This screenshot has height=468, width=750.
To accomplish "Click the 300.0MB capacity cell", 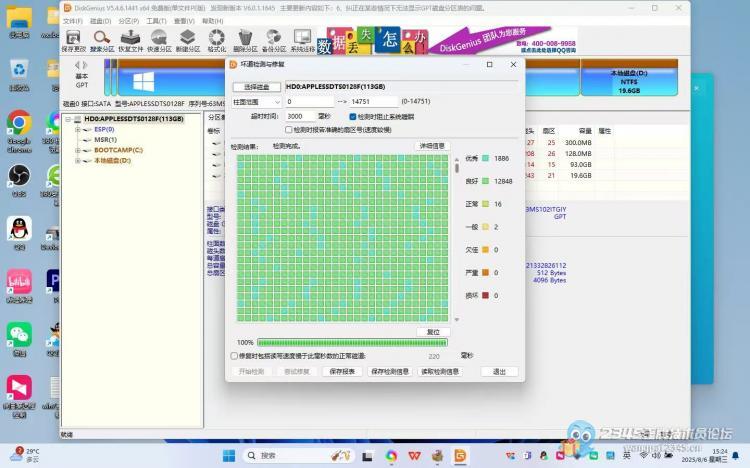I will [578, 143].
